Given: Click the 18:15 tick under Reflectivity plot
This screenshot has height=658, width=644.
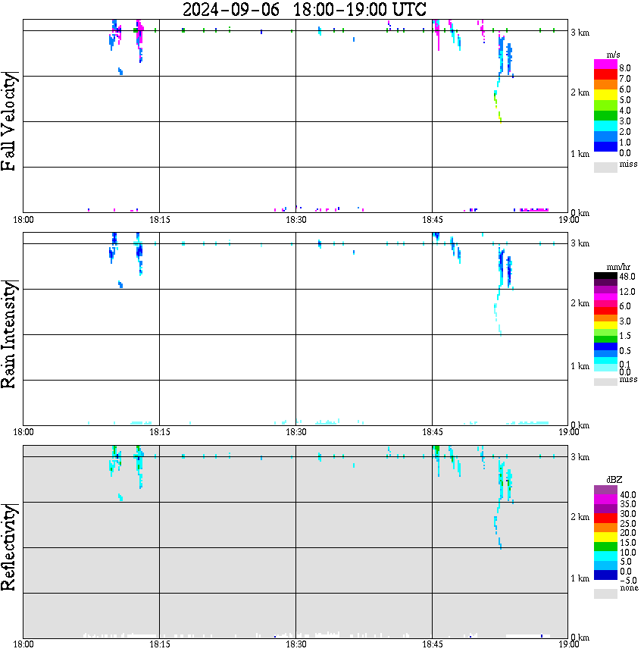Looking at the screenshot, I should 160,644.
